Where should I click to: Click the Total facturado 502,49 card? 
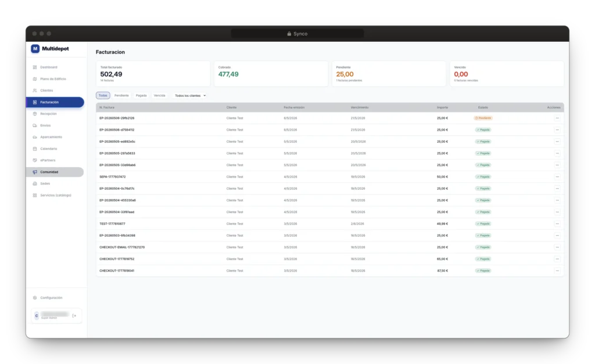(x=153, y=74)
